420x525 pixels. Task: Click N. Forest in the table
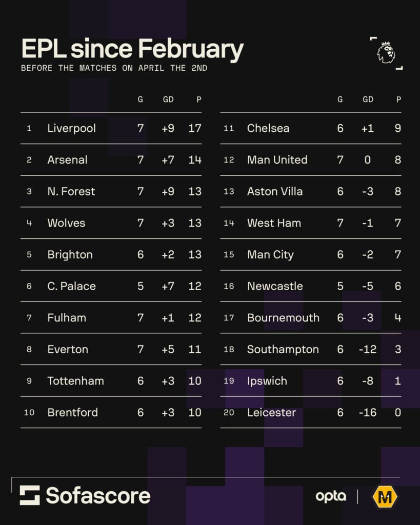71,191
